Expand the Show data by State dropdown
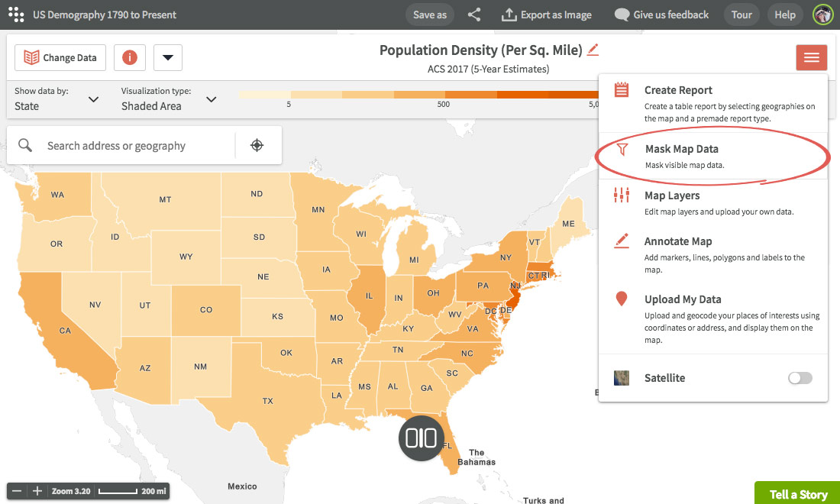The width and height of the screenshot is (840, 504). coord(57,99)
